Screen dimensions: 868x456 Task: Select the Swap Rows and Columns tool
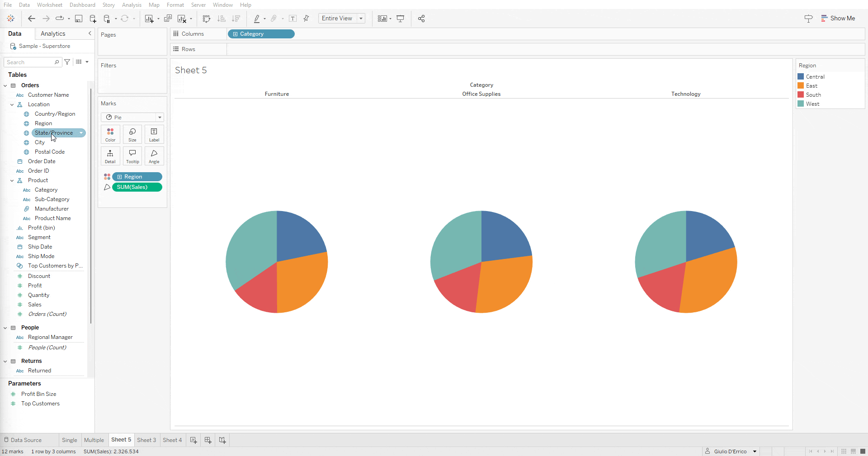pyautogui.click(x=207, y=19)
